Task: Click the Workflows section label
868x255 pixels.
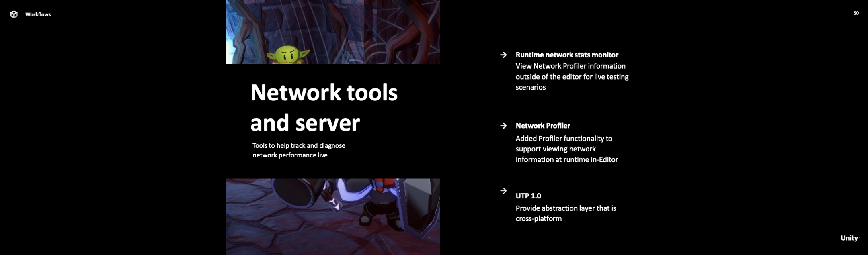Action: (38, 14)
